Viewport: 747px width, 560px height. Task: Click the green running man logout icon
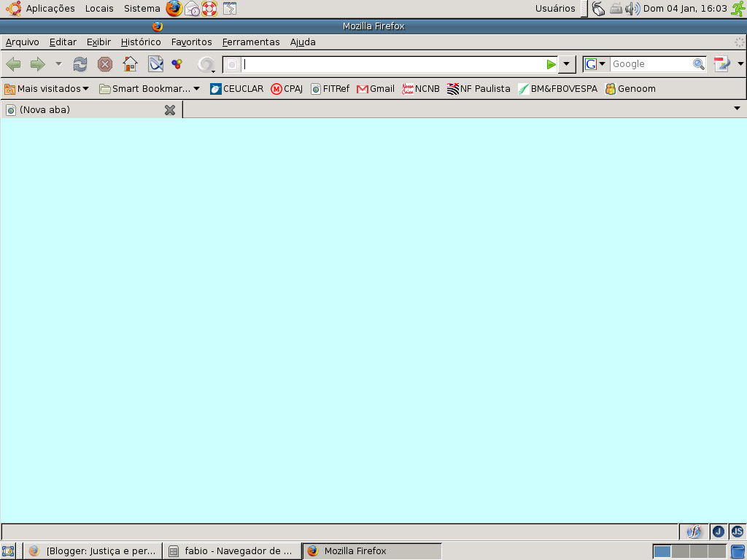(738, 9)
